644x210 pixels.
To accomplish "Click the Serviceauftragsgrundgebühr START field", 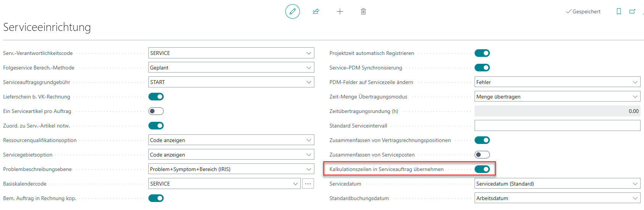I will coord(231,82).
